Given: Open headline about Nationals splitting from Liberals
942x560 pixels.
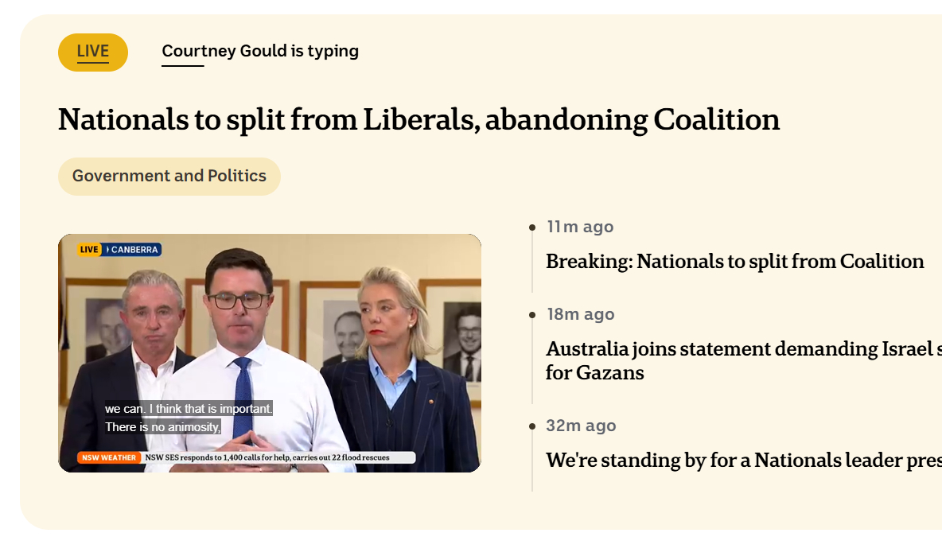Looking at the screenshot, I should tap(418, 119).
